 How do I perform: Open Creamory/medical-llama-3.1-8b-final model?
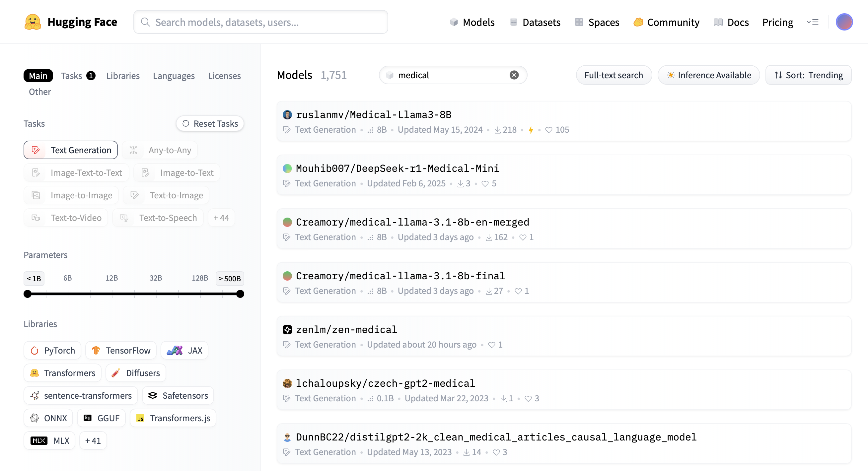coord(564,282)
